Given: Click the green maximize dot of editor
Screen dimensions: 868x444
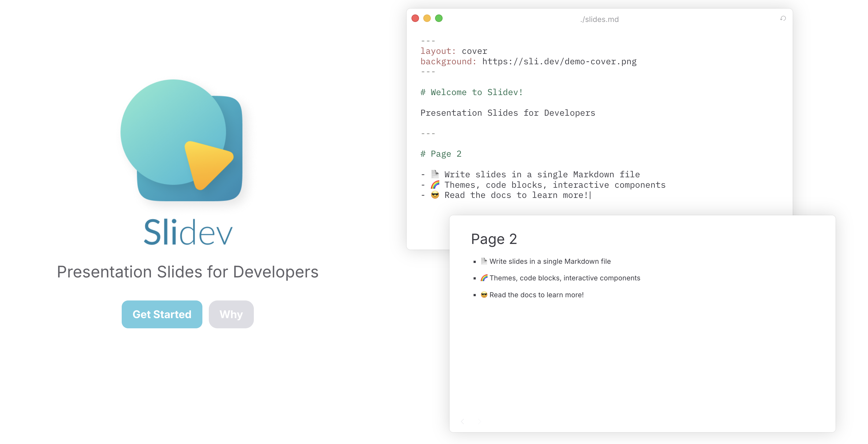Looking at the screenshot, I should point(439,18).
